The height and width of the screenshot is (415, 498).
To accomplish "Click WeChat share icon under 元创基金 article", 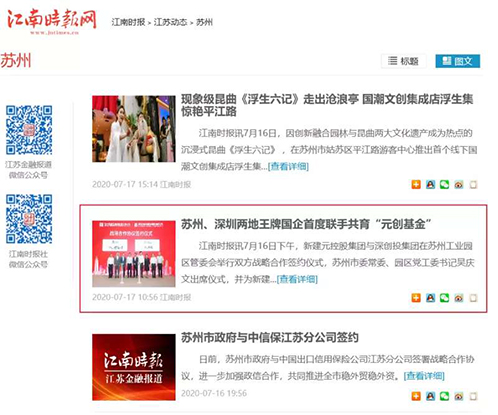I will (x=444, y=298).
